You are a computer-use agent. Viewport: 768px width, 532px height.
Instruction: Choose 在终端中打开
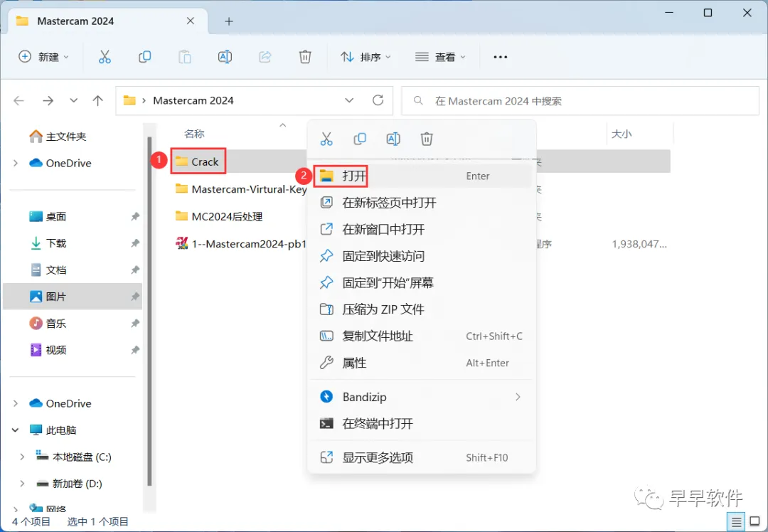(421, 423)
